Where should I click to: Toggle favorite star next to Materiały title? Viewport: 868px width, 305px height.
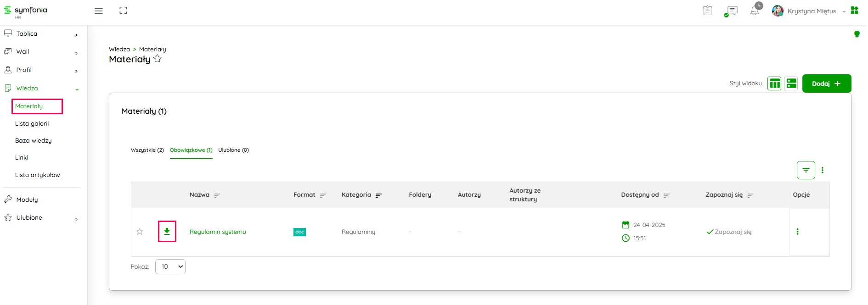coord(158,59)
